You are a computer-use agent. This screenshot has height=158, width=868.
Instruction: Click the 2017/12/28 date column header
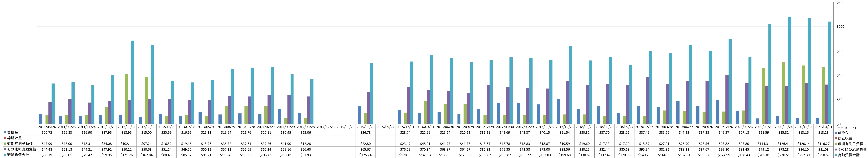[x=565, y=127]
